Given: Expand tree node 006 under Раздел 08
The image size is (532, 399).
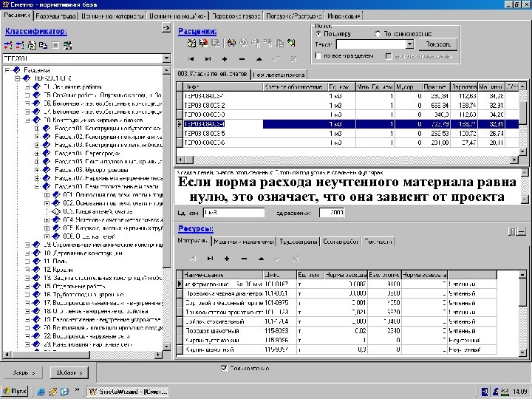Looking at the screenshot, I should [47, 236].
